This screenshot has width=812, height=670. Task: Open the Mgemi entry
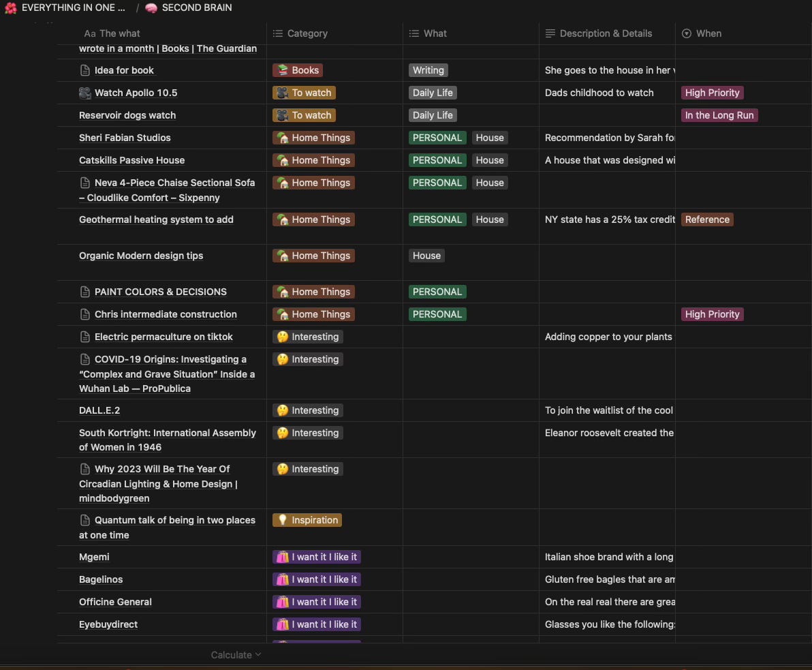click(x=94, y=557)
